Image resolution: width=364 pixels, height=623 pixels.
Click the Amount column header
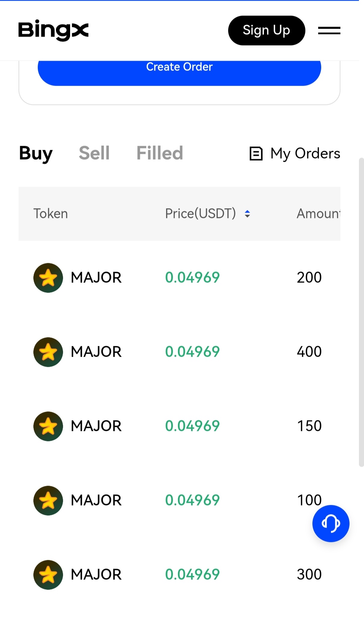click(318, 214)
